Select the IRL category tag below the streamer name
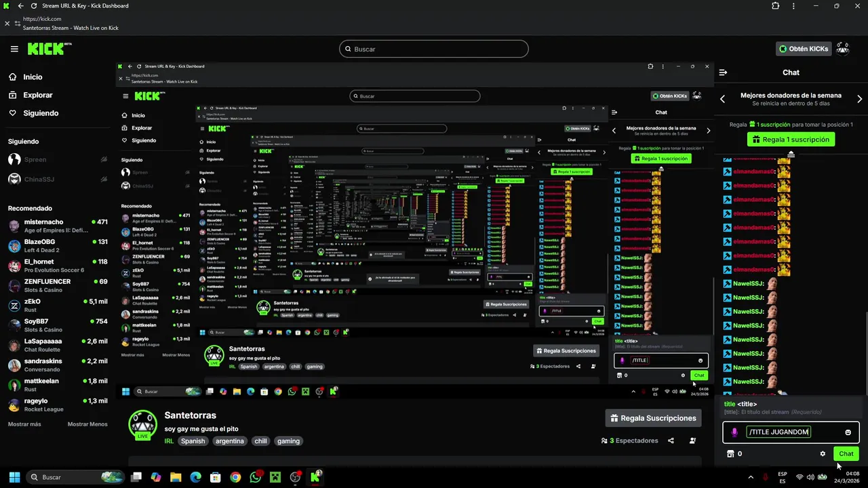This screenshot has height=488, width=868. (x=169, y=441)
